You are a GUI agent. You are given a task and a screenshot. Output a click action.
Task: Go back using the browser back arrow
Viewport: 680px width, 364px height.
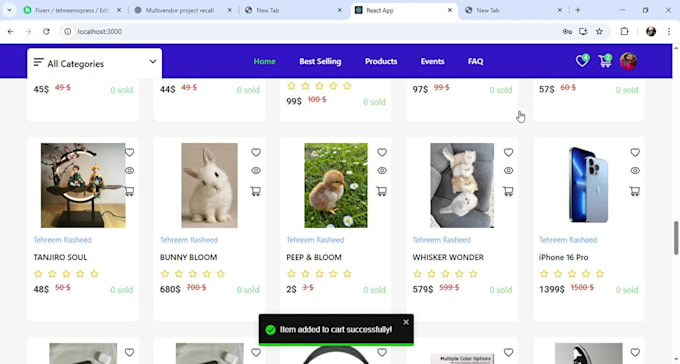[11, 31]
